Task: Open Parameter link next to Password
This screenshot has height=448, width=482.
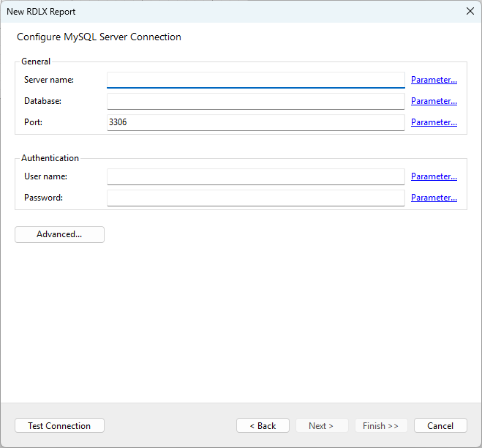Action: pos(434,198)
